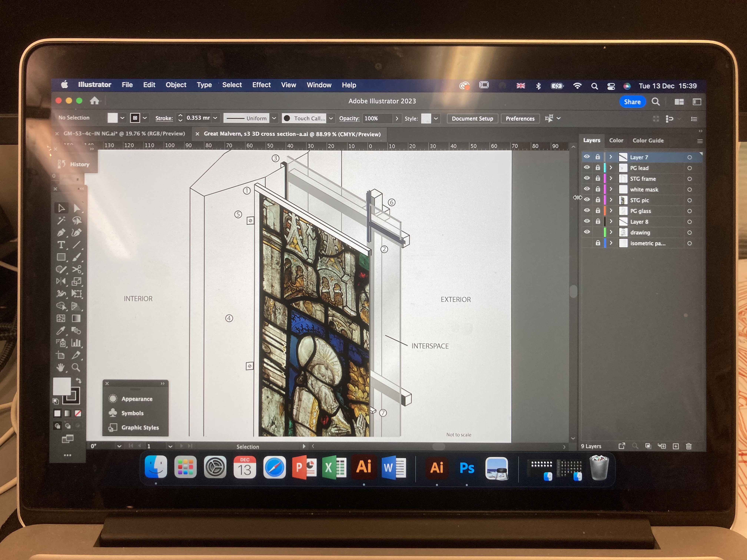Screen dimensions: 747x560
Task: Select the Artboard tool
Action: tap(61, 355)
